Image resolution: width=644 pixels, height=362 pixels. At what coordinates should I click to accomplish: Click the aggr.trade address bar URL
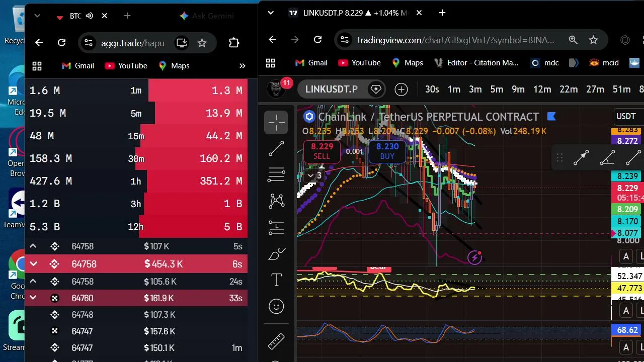tap(133, 43)
